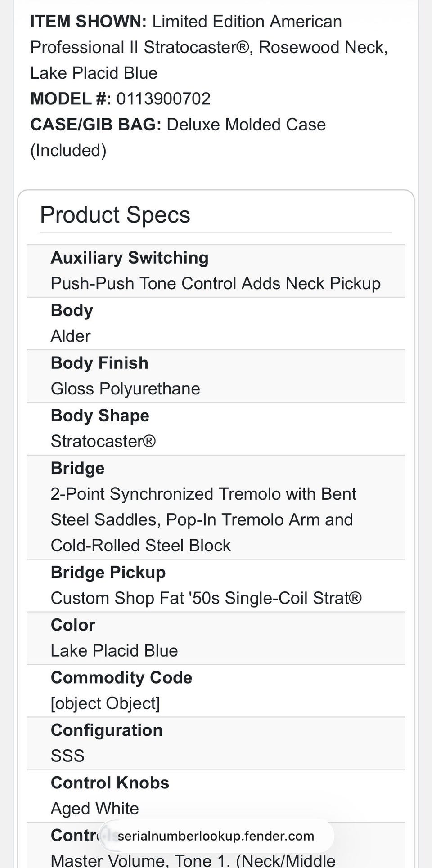Click the Configuration spec label
This screenshot has width=432, height=868.
click(107, 730)
